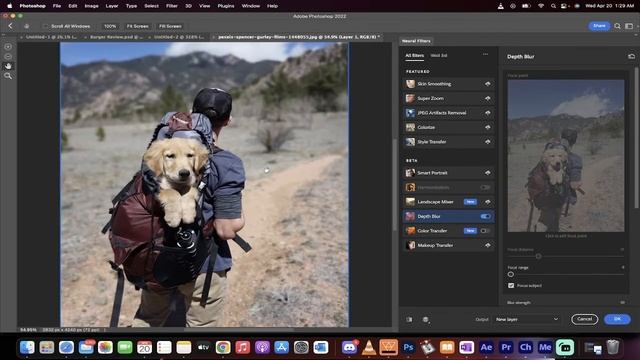Image resolution: width=640 pixels, height=360 pixels.
Task: Open the Output New layer dropdown
Action: click(x=527, y=319)
